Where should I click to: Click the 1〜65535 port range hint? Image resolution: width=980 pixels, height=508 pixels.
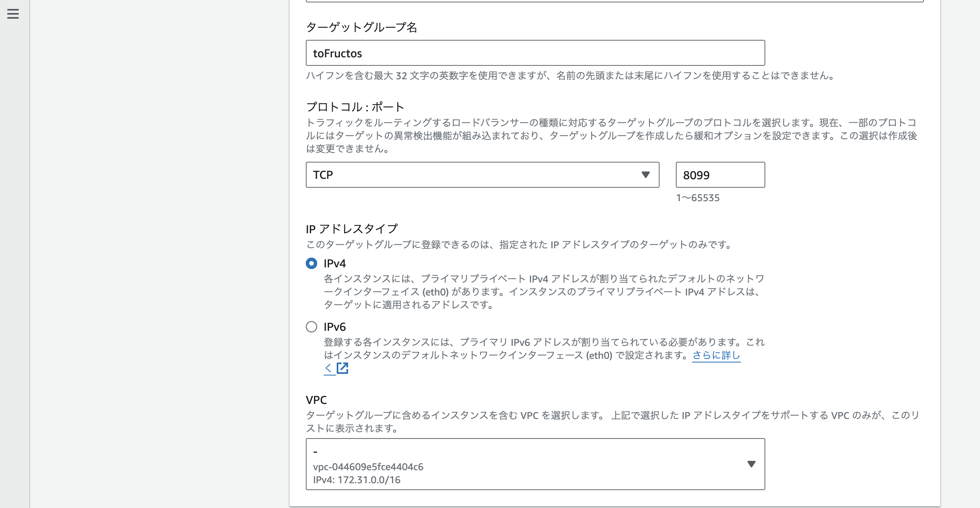click(698, 198)
